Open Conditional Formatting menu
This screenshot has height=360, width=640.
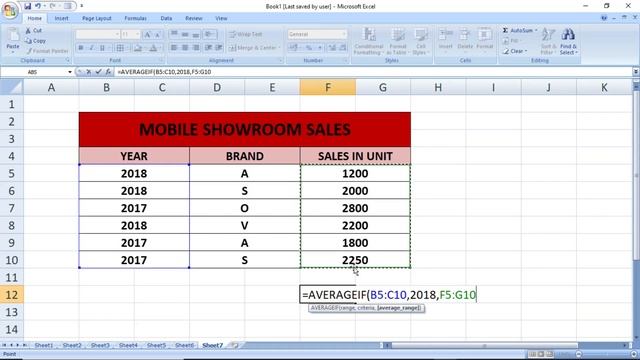(x=369, y=41)
